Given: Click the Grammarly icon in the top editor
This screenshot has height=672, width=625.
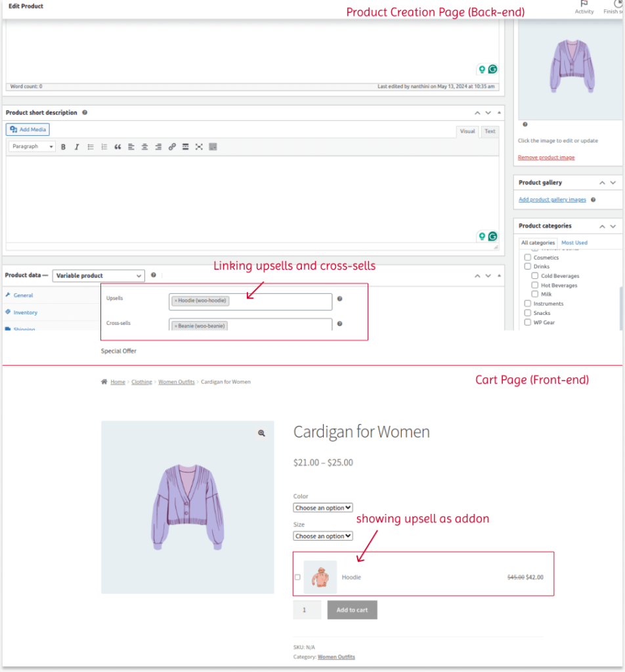Looking at the screenshot, I should [492, 69].
